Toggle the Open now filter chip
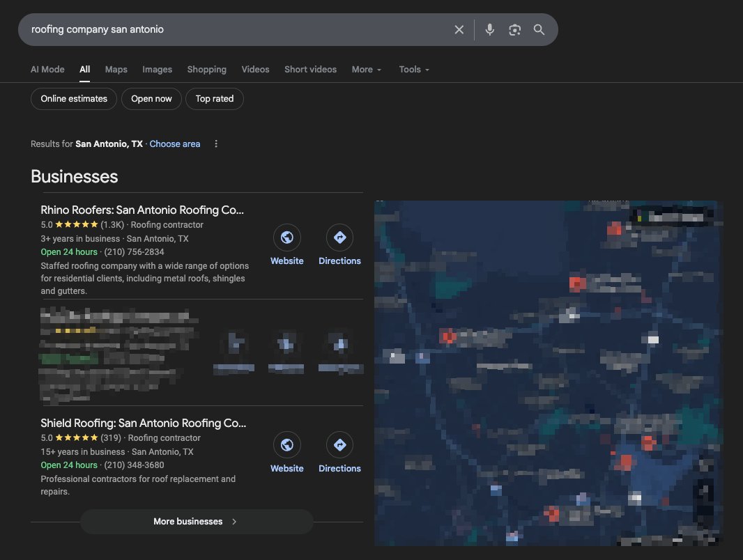743x560 pixels. (x=151, y=98)
